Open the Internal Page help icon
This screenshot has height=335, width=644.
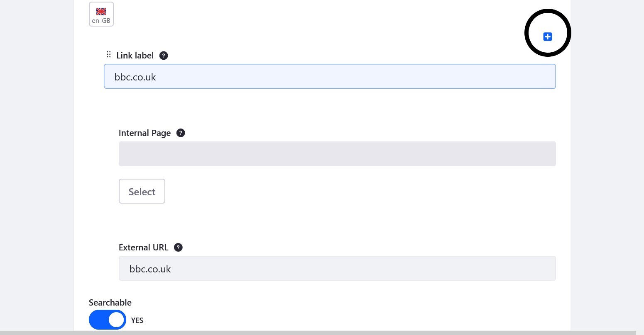181,133
